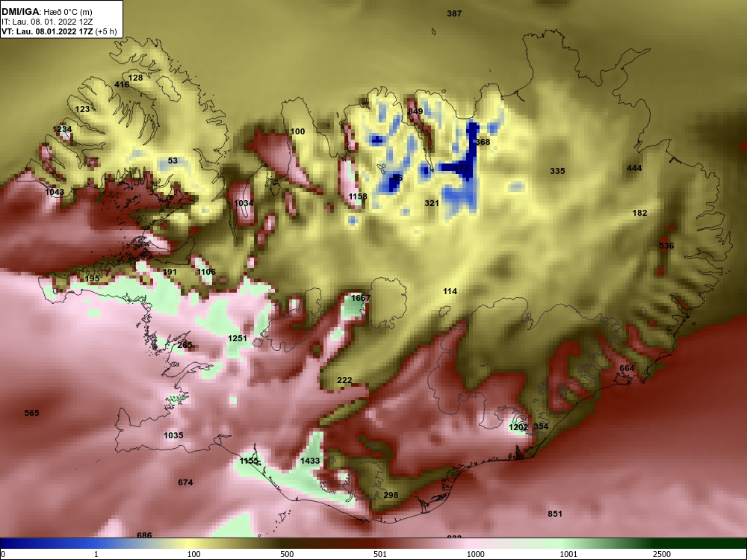Select the 1035 height label

click(x=173, y=436)
